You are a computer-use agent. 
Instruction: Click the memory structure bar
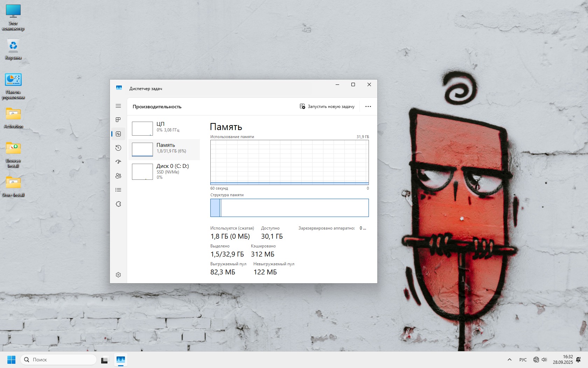[289, 208]
